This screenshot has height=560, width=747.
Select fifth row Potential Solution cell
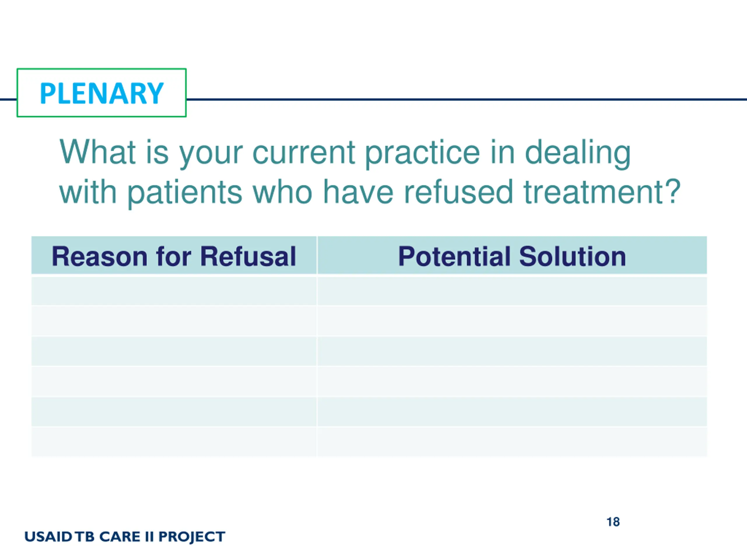pyautogui.click(x=512, y=412)
